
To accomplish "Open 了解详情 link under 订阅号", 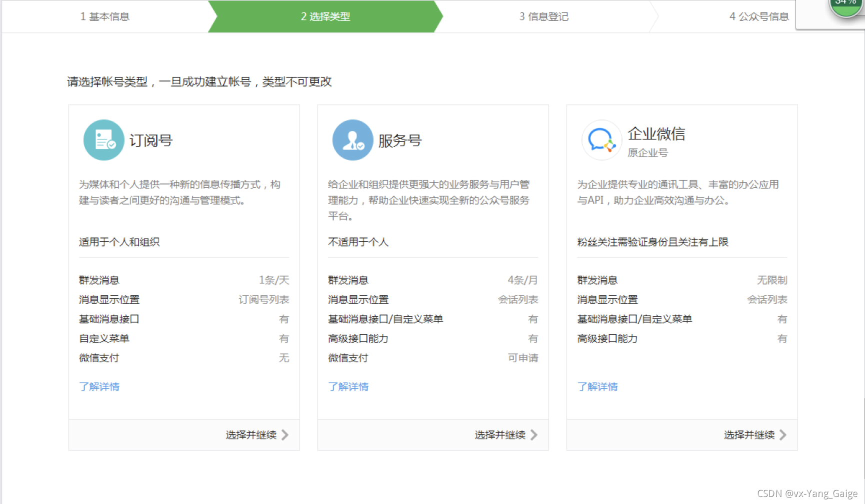I will (99, 386).
